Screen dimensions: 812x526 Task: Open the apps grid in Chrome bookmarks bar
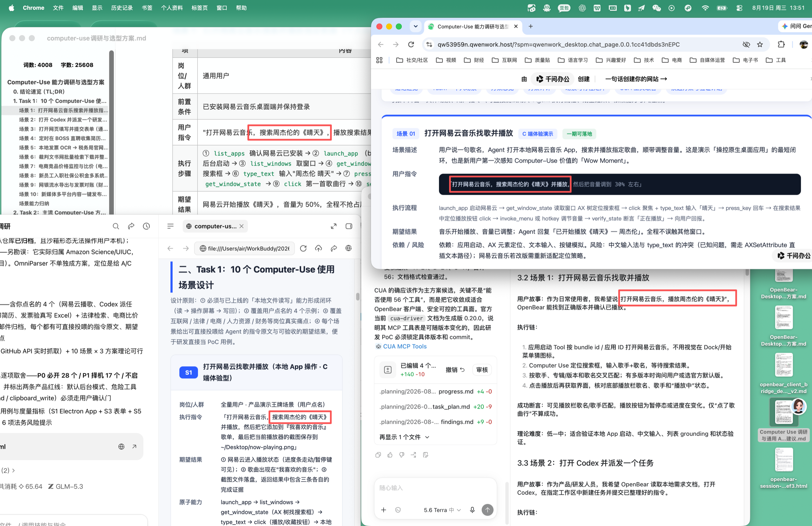(x=379, y=60)
